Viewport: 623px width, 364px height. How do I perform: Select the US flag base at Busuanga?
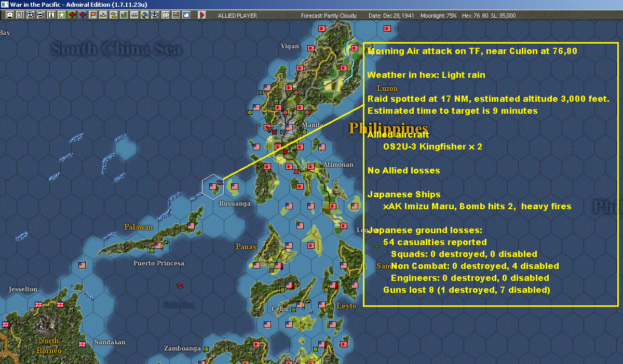pyautogui.click(x=234, y=186)
